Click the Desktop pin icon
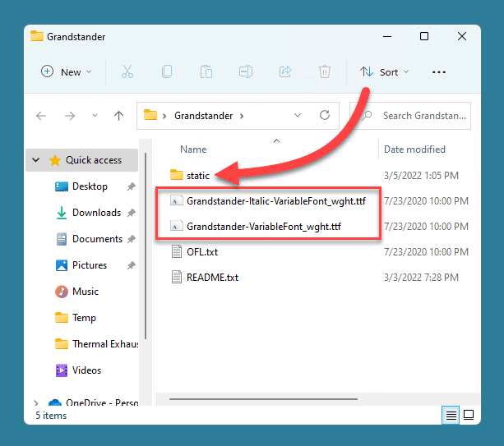This screenshot has width=504, height=446. click(131, 186)
